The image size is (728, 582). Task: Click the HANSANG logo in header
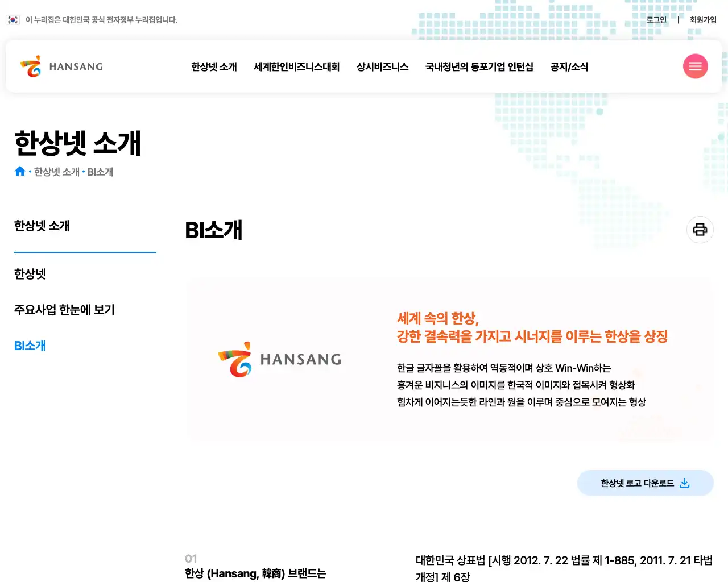(x=61, y=66)
